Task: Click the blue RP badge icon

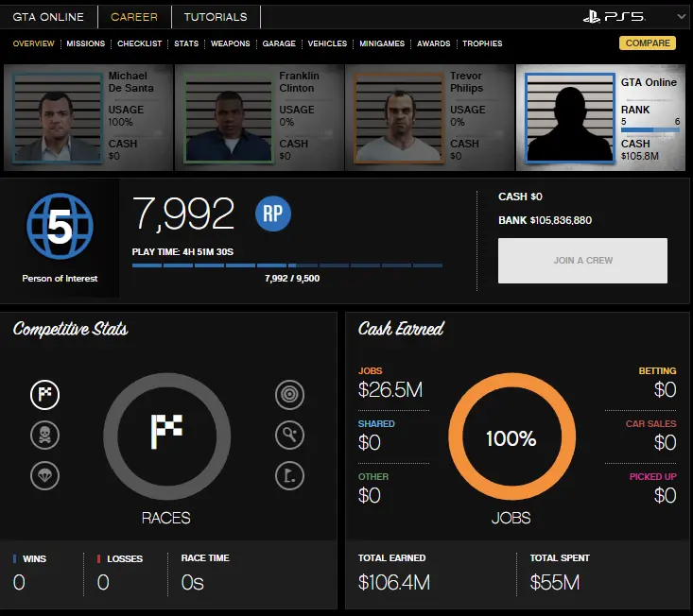Action: tap(273, 214)
